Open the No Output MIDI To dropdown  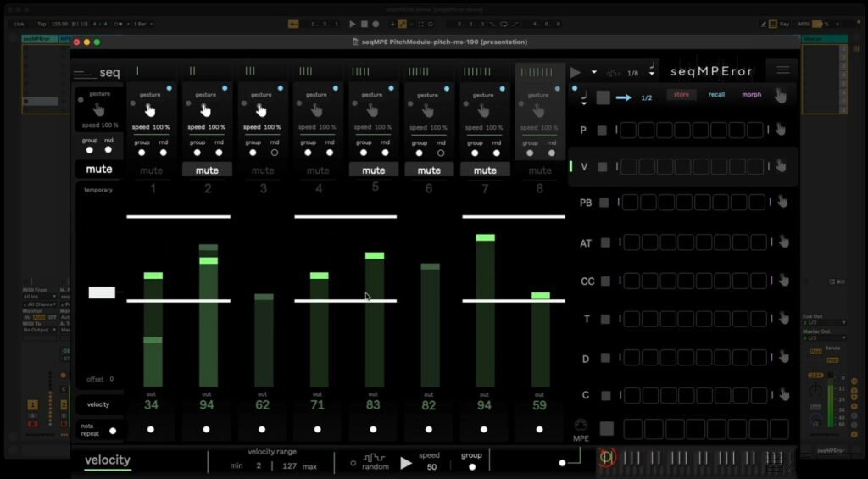click(x=39, y=330)
